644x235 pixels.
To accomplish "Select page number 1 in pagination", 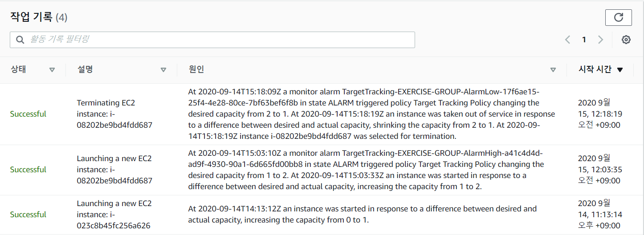I will (x=584, y=40).
